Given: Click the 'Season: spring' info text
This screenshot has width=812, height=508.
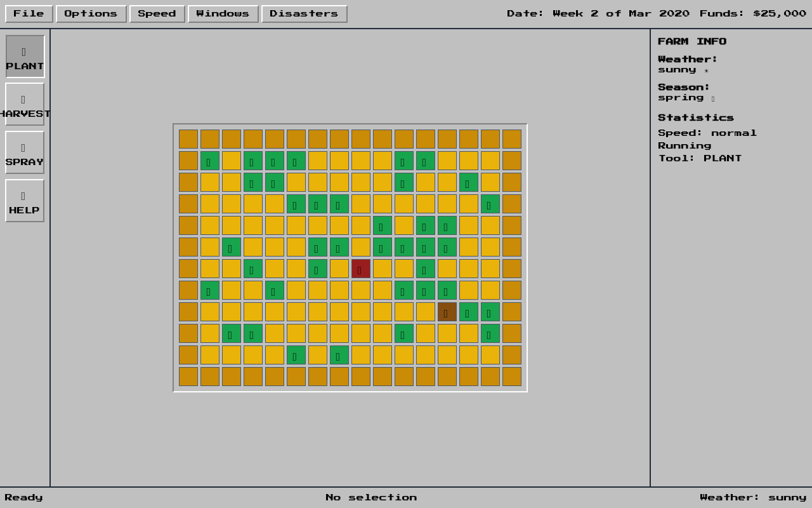Looking at the screenshot, I should [x=684, y=93].
